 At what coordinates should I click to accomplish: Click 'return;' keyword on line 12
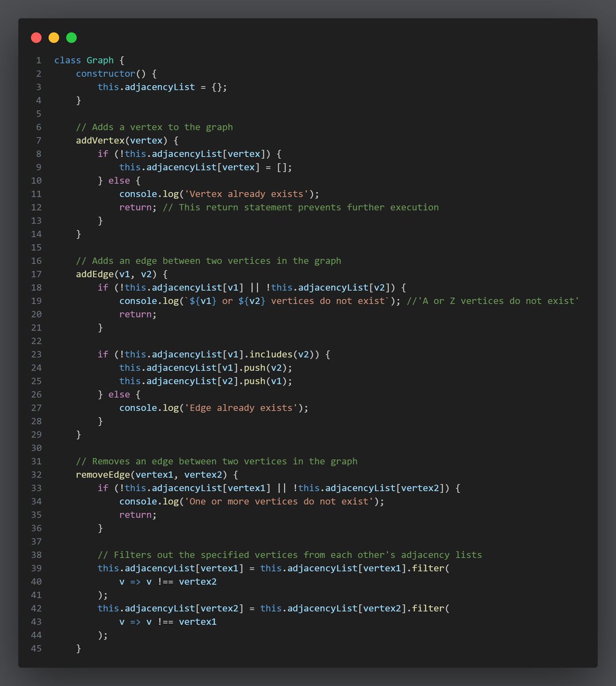point(138,207)
